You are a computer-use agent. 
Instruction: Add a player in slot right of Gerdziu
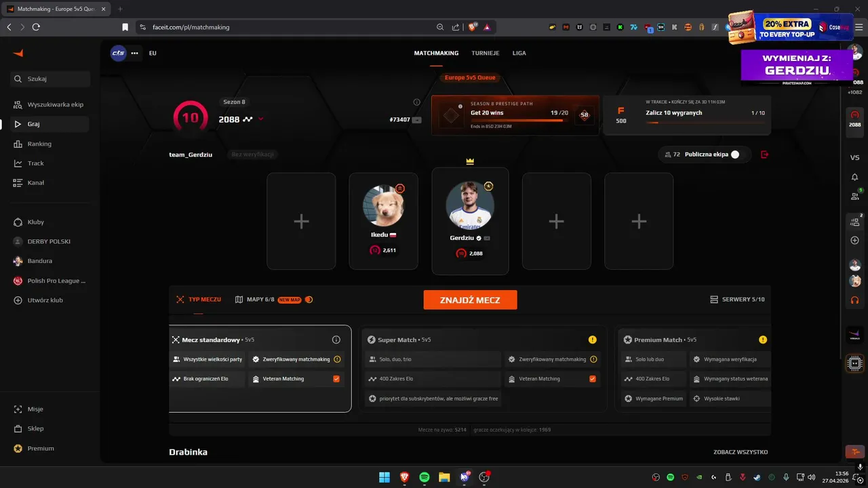click(556, 221)
